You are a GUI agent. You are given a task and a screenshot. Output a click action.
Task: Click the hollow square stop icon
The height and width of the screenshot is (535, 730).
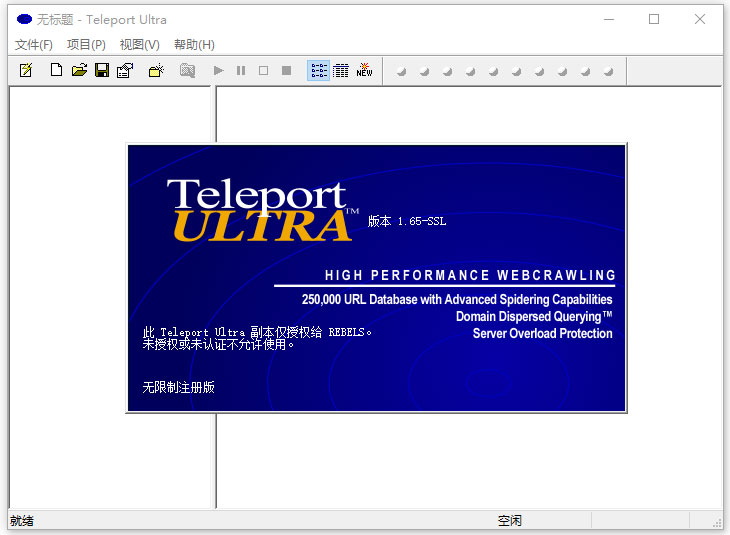click(x=264, y=70)
